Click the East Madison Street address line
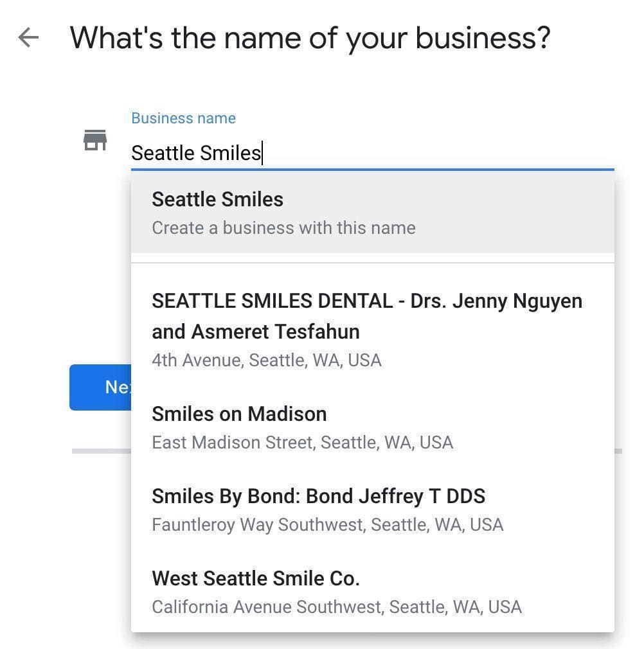The height and width of the screenshot is (649, 644). pyautogui.click(x=302, y=443)
